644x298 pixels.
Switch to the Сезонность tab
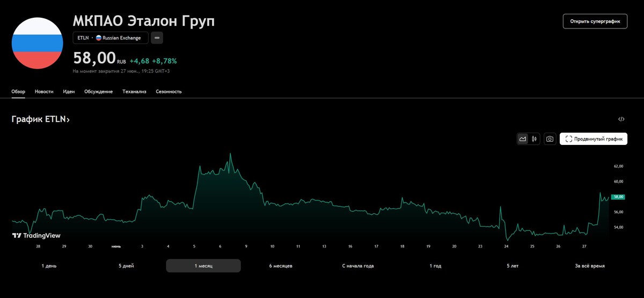pos(169,92)
